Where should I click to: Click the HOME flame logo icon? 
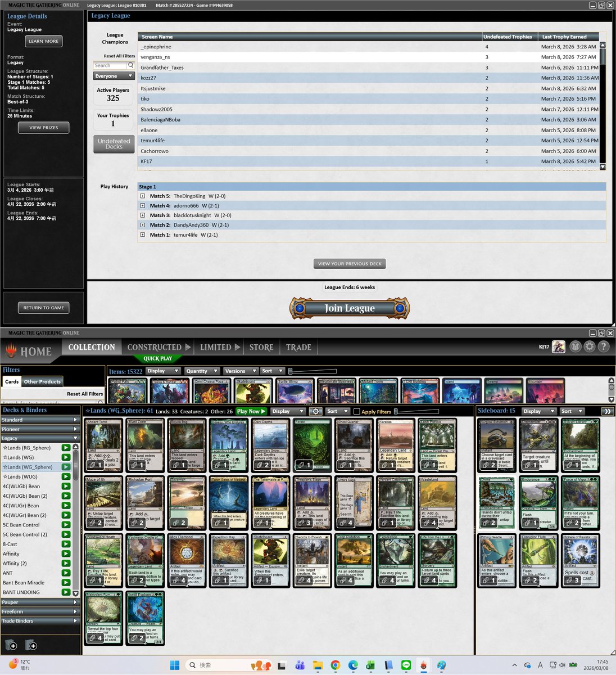coord(11,351)
